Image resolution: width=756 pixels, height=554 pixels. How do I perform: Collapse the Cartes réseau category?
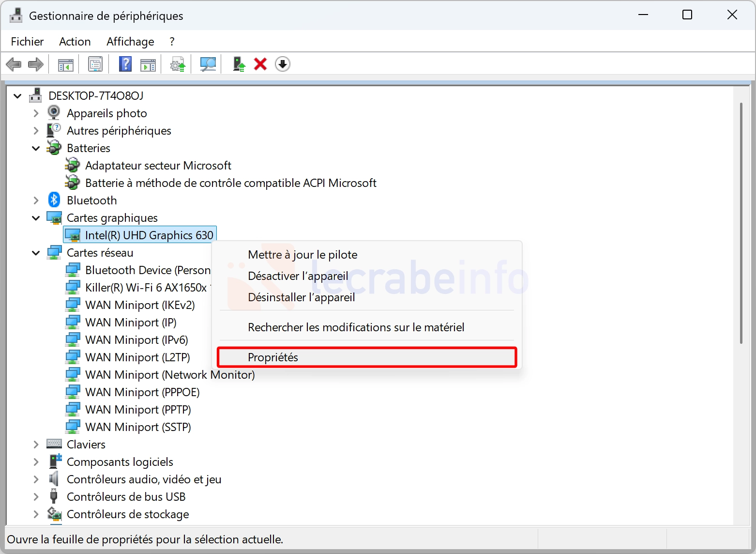click(36, 253)
